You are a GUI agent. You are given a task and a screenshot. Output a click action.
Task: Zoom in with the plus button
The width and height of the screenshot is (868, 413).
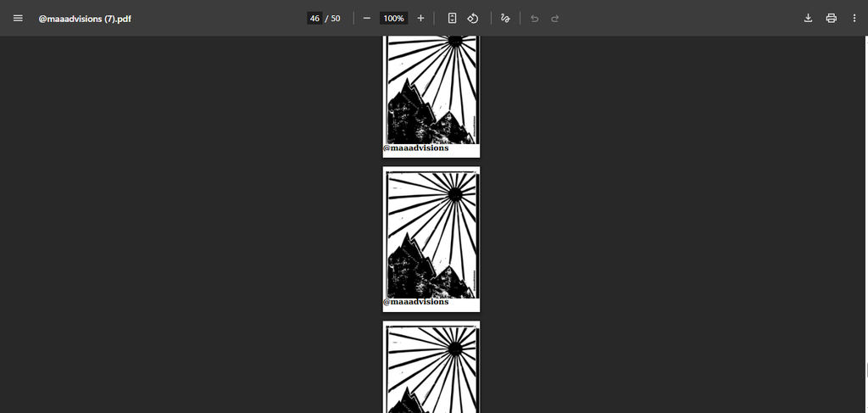(x=420, y=19)
